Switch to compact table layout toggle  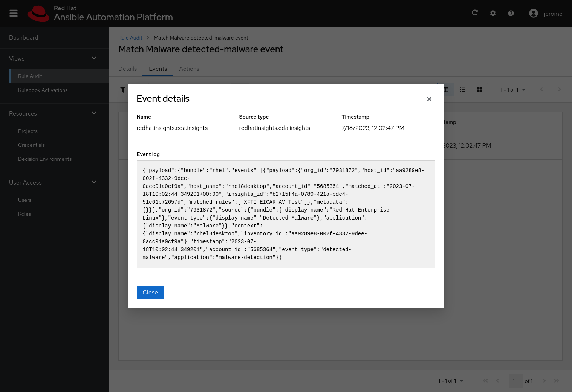pyautogui.click(x=446, y=90)
